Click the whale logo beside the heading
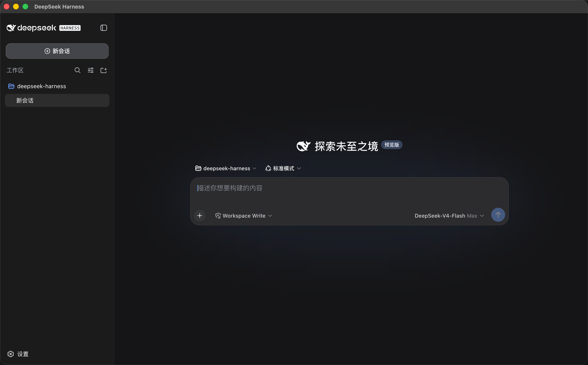This screenshot has height=365, width=588. (x=303, y=146)
